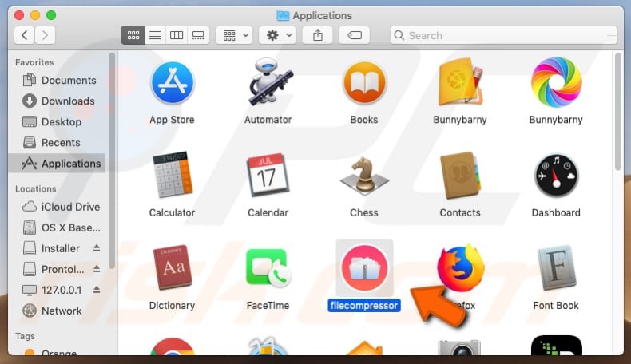The height and width of the screenshot is (364, 631).
Task: Select the Dashboard app icon
Action: [x=556, y=176]
